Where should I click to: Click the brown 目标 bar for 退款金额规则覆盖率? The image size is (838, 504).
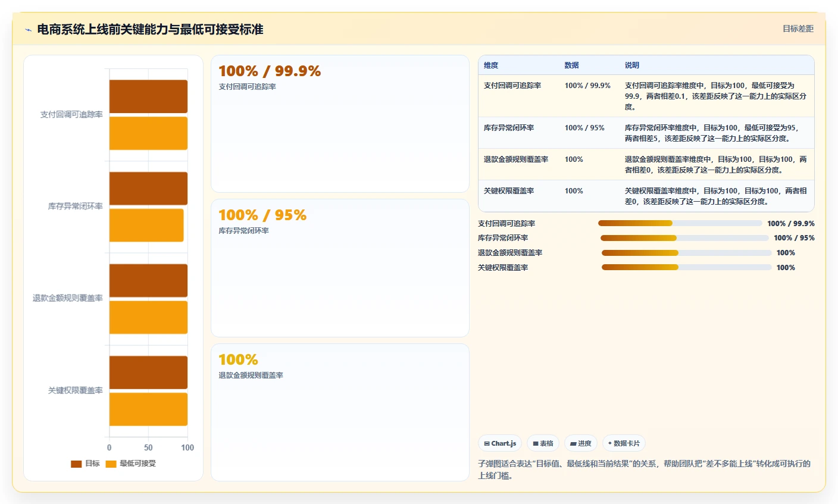tap(148, 280)
